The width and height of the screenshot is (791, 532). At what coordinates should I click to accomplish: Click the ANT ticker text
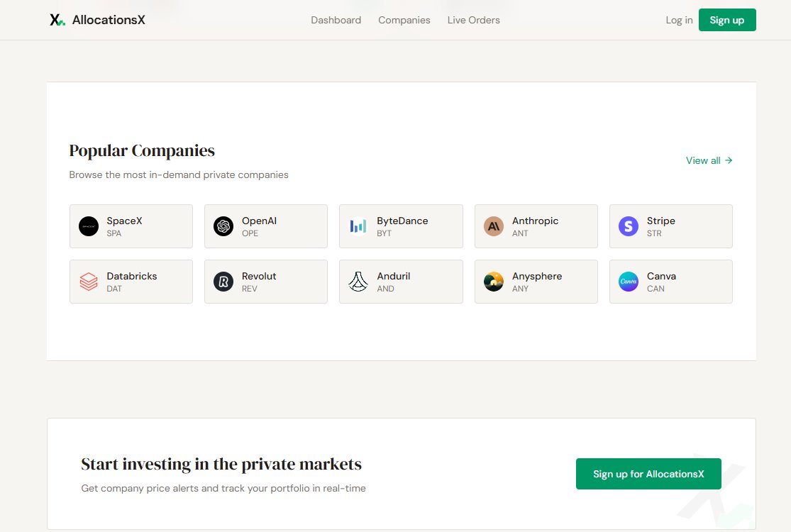pos(520,233)
